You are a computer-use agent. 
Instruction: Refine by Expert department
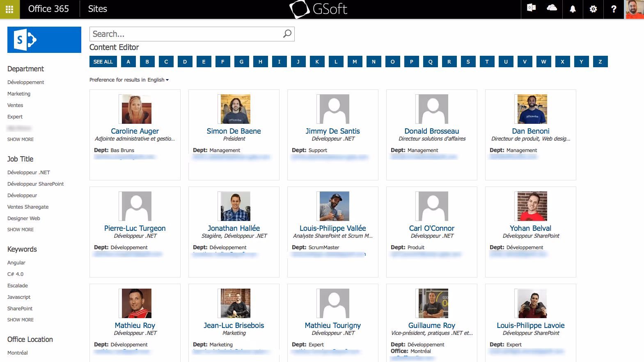(15, 117)
